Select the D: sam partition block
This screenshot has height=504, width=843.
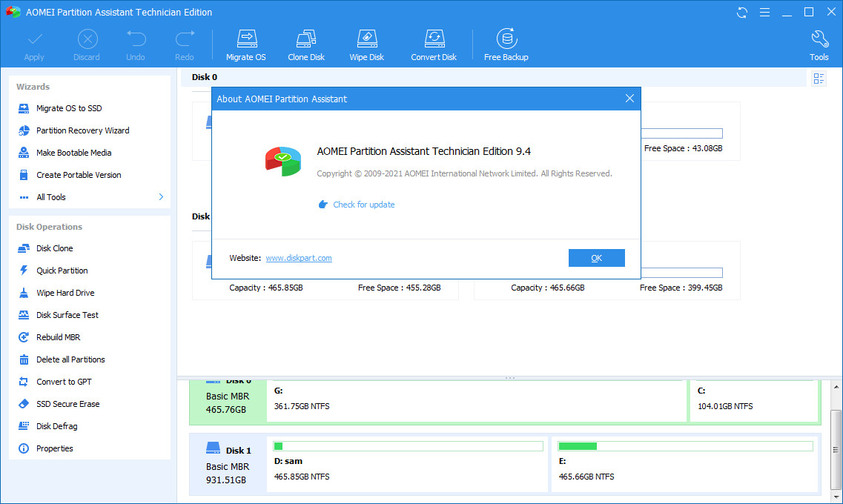pyautogui.click(x=407, y=464)
